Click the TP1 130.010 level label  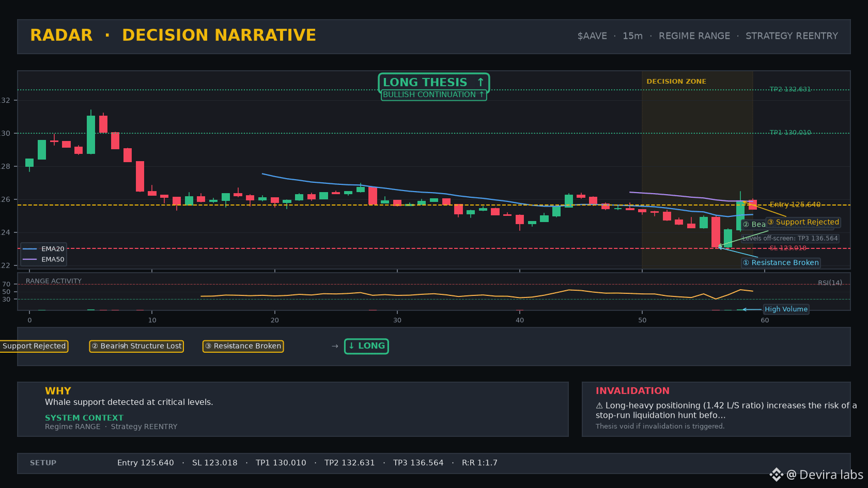tap(790, 133)
